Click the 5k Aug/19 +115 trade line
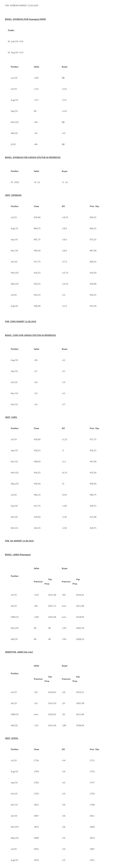The height and width of the screenshot is (868, 115). 16,53
